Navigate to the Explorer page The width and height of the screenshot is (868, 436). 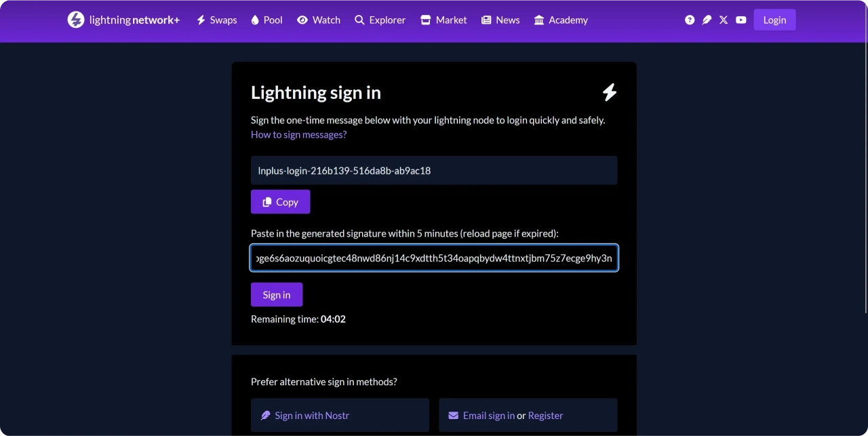click(380, 20)
